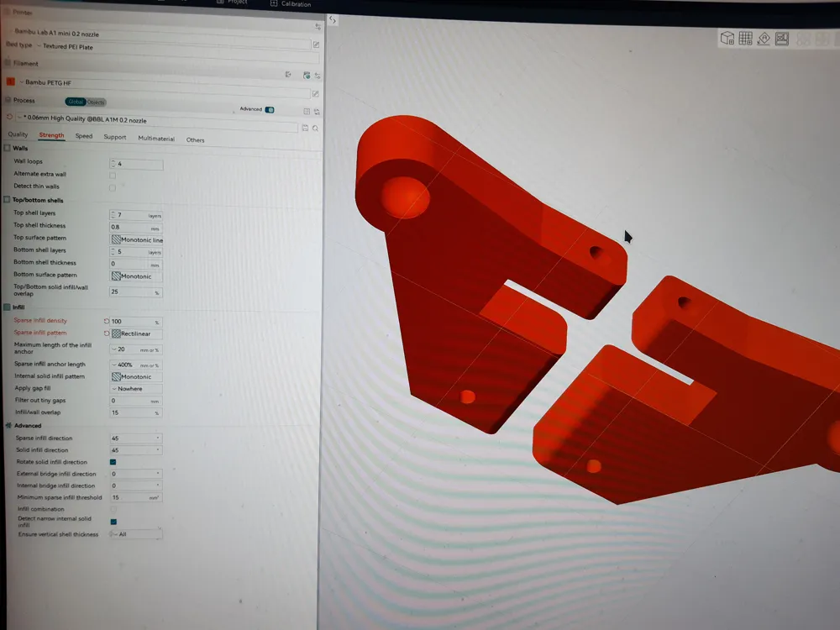The width and height of the screenshot is (840, 630).
Task: Click Top shell layers value field
Action: (x=136, y=215)
